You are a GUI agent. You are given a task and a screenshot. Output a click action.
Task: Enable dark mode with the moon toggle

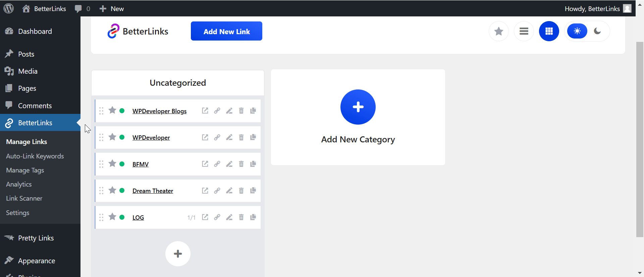pyautogui.click(x=598, y=31)
